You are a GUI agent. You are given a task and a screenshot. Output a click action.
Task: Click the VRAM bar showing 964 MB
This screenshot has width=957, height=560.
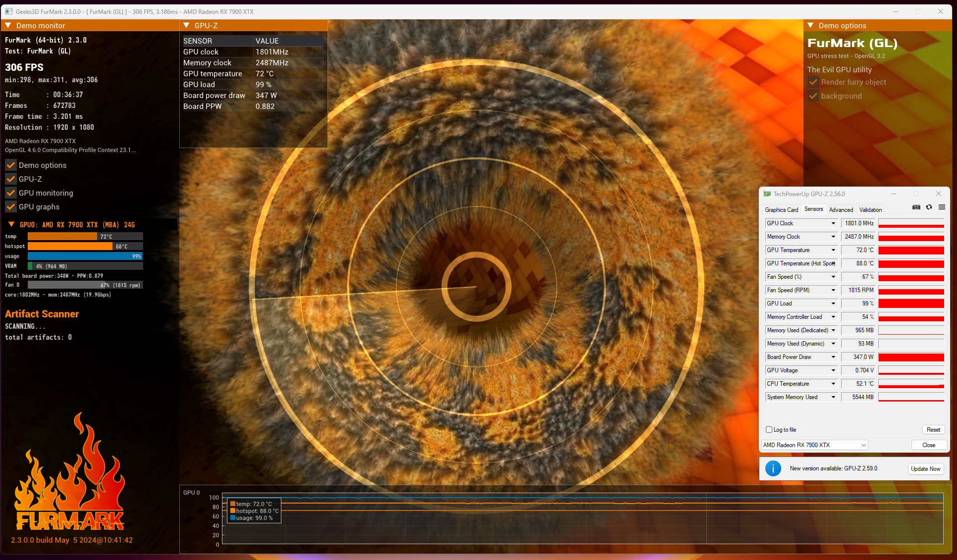85,266
